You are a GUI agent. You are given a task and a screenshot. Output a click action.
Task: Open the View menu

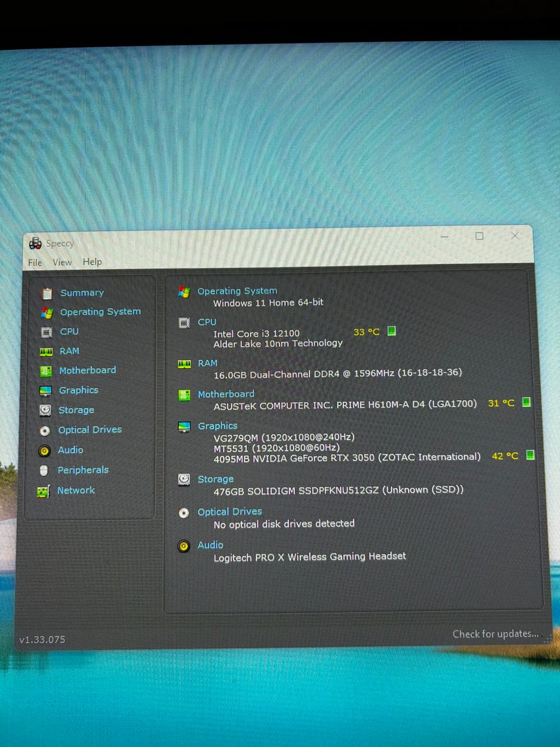(x=62, y=262)
